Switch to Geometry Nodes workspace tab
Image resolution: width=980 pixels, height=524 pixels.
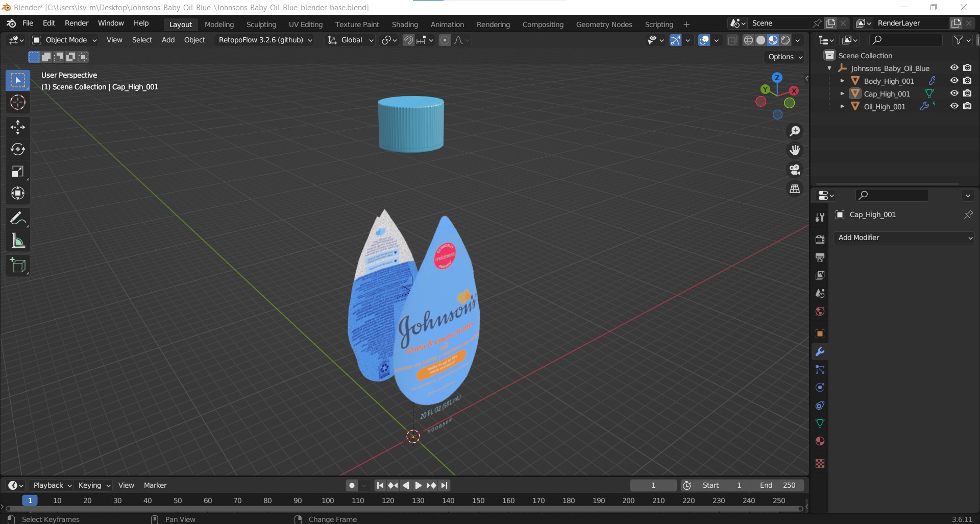(604, 25)
